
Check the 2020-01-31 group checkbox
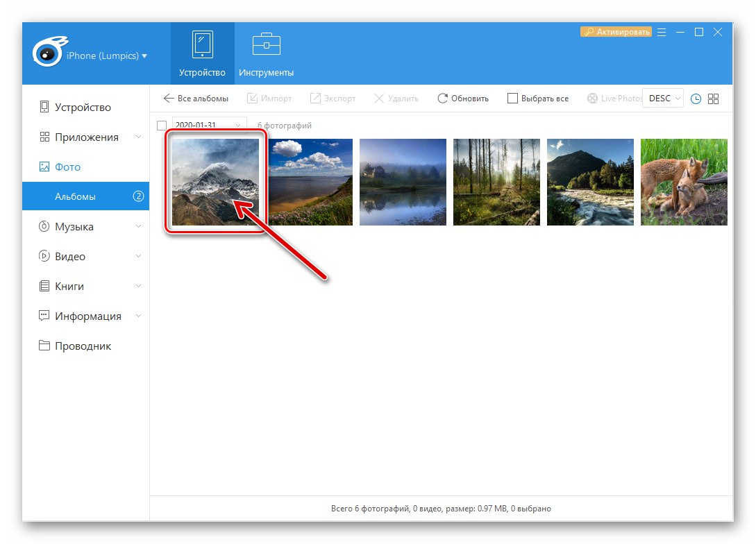(x=162, y=125)
